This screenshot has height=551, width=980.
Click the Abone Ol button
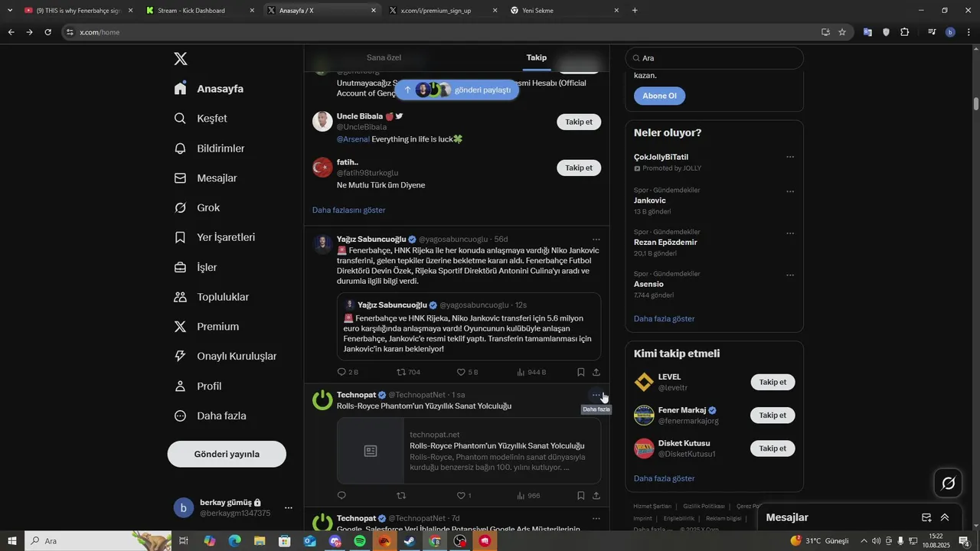[x=659, y=96]
